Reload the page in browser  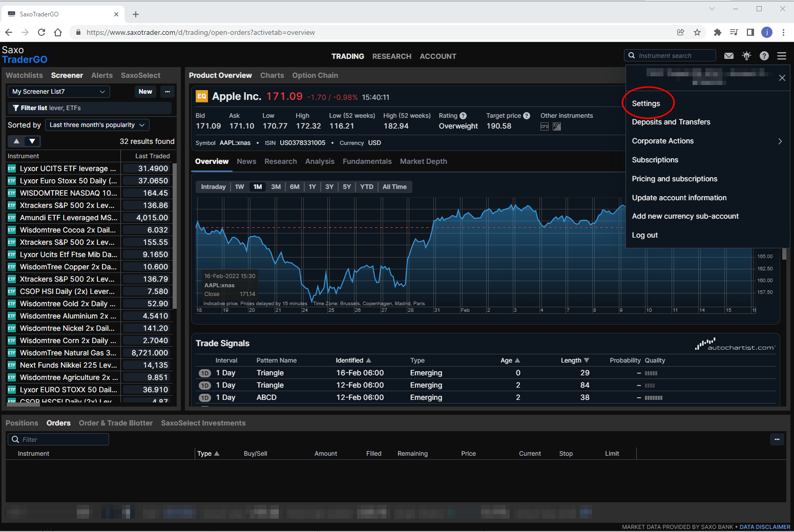pos(41,32)
